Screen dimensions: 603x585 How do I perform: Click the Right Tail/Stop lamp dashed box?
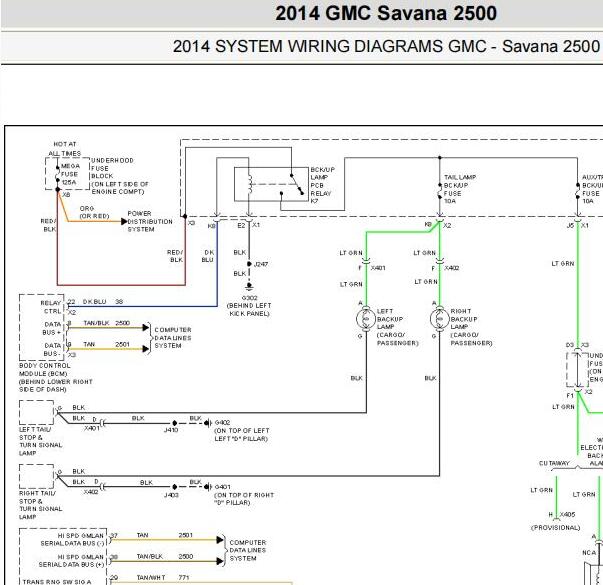tap(37, 476)
